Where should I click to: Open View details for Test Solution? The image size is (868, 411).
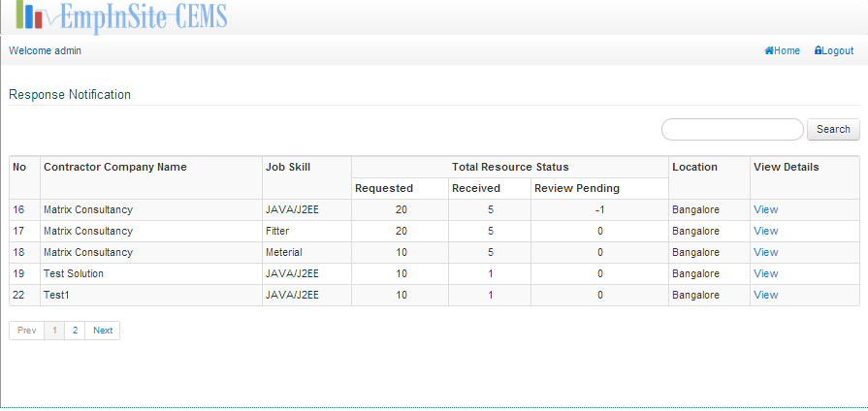[x=765, y=273]
